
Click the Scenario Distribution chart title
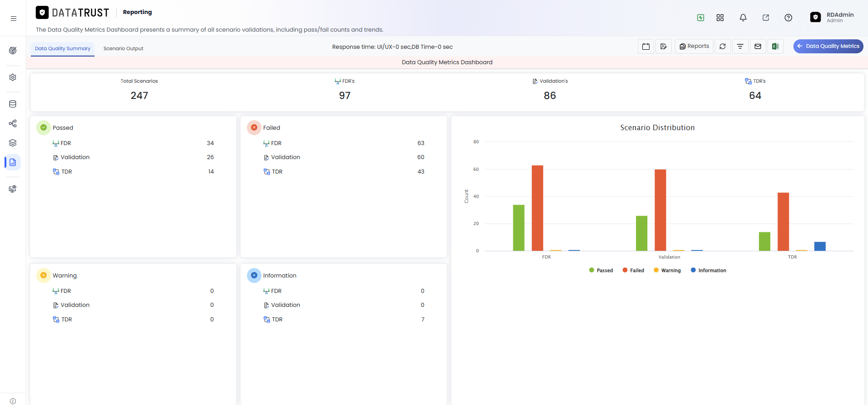(x=657, y=128)
